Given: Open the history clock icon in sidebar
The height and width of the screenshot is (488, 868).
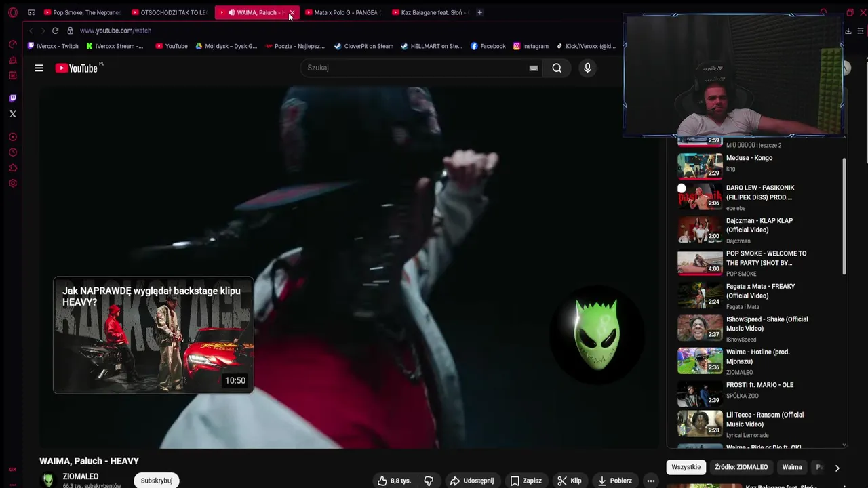Looking at the screenshot, I should 13,152.
